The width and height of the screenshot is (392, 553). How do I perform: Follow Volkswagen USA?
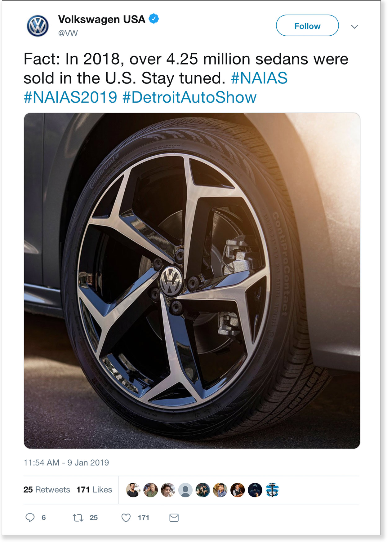tap(307, 25)
